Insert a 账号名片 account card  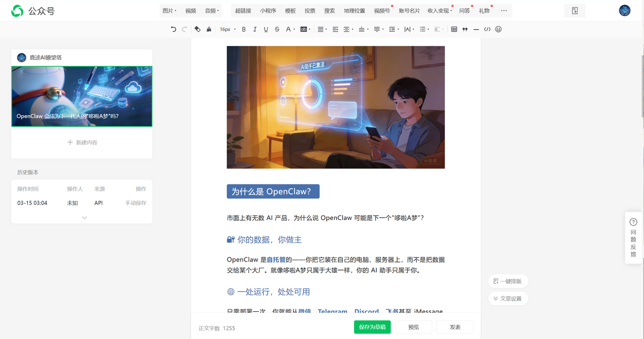(x=409, y=11)
